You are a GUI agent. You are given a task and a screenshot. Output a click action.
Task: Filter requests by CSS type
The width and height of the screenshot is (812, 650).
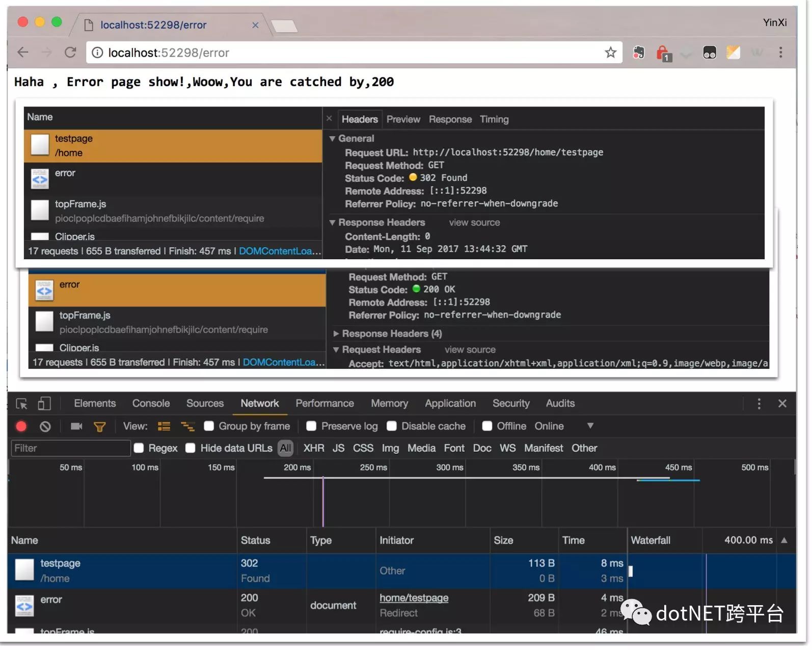pyautogui.click(x=363, y=448)
